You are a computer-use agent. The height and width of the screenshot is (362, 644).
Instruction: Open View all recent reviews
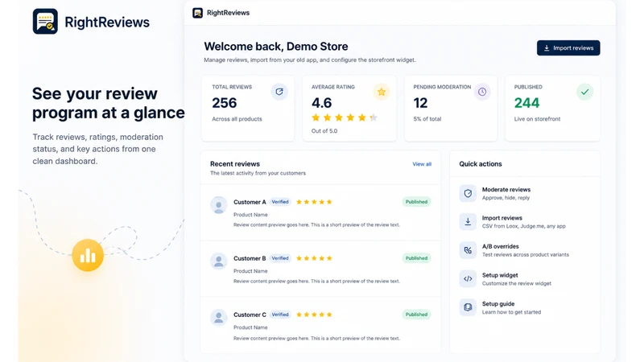tap(422, 164)
